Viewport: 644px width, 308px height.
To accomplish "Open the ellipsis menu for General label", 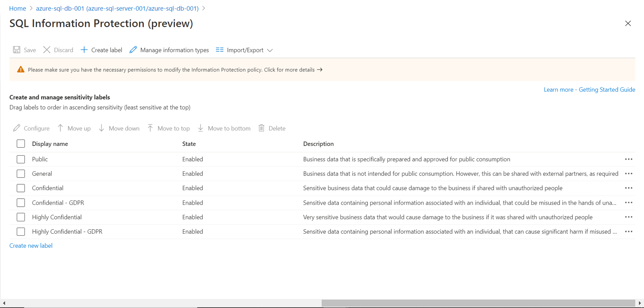I will click(629, 174).
